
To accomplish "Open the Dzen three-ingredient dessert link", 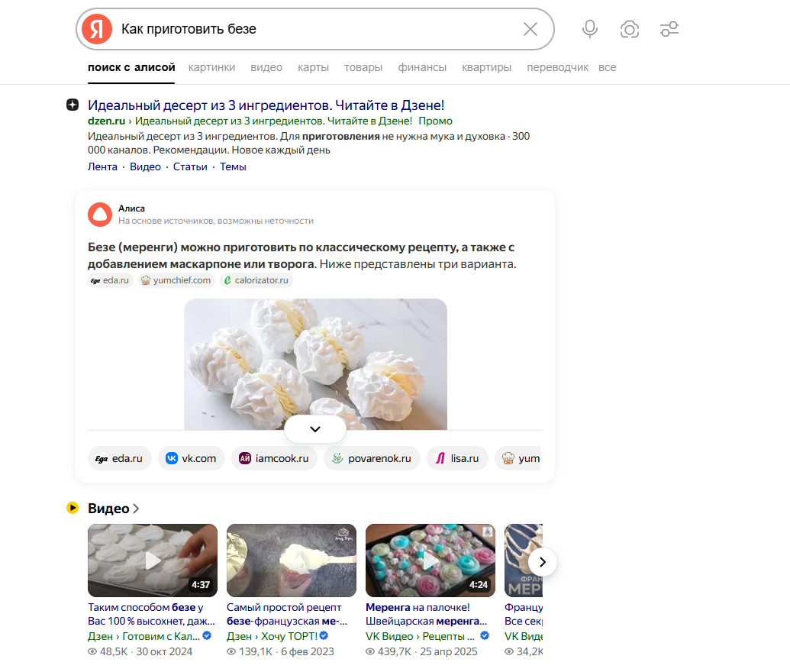I will [x=266, y=105].
